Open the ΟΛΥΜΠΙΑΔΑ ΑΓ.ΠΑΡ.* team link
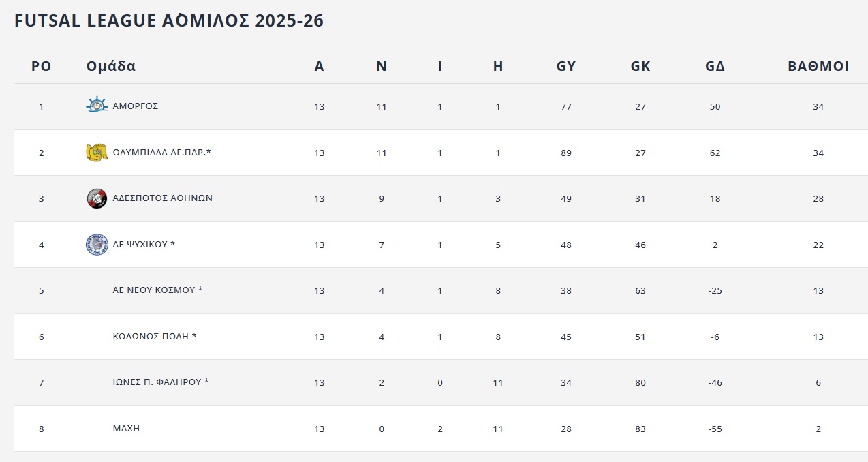Image resolution: width=868 pixels, height=462 pixels. click(x=161, y=153)
